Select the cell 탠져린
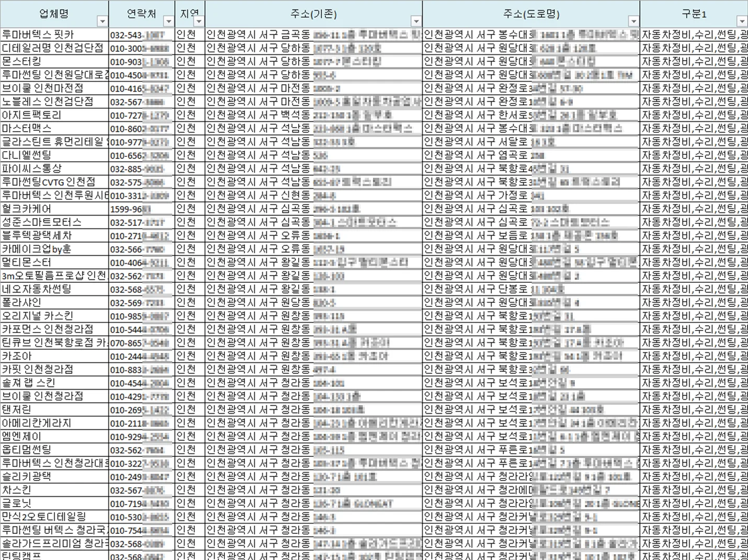The image size is (748, 560). pyautogui.click(x=54, y=409)
